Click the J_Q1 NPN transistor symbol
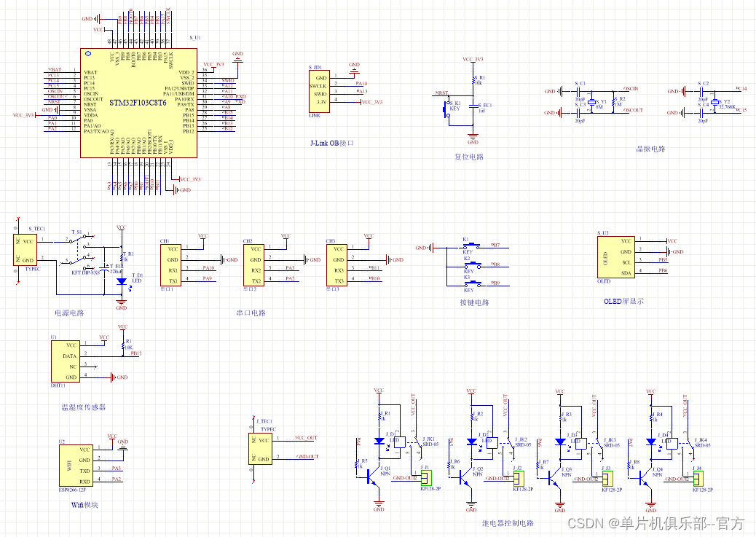The width and height of the screenshot is (756, 537). click(x=373, y=477)
